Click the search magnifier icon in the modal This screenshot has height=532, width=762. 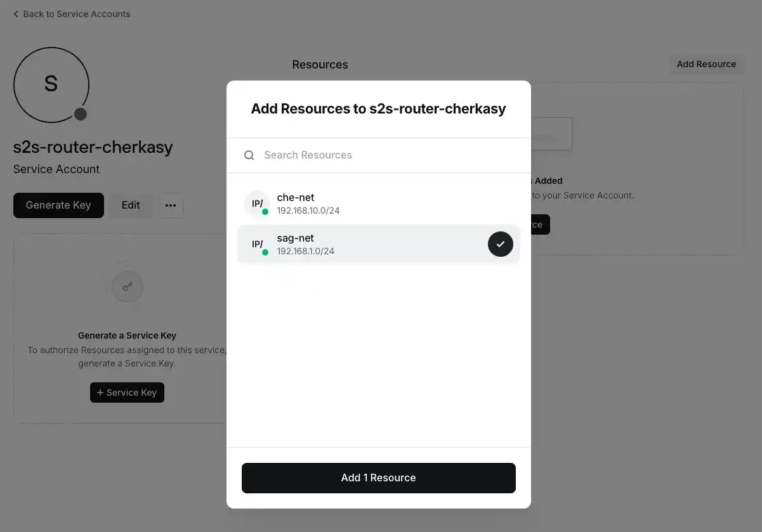pos(249,155)
